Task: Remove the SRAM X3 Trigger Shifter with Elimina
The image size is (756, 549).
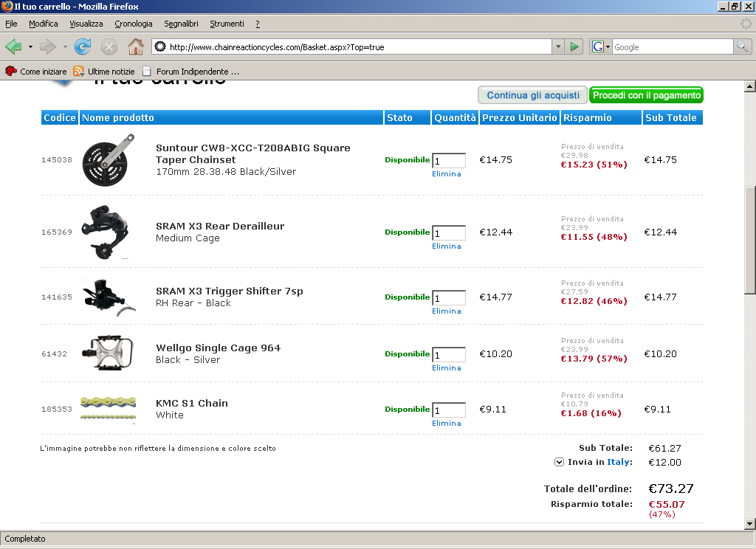Action: click(x=447, y=311)
